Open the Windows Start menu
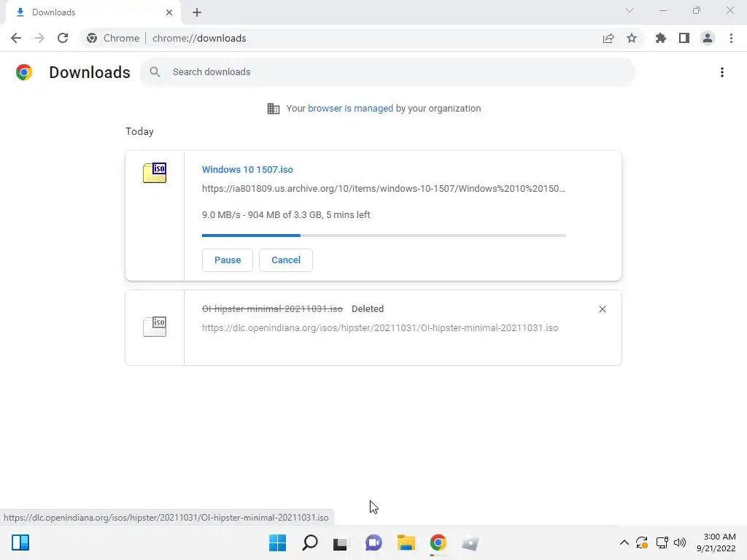This screenshot has height=560, width=747. click(277, 542)
